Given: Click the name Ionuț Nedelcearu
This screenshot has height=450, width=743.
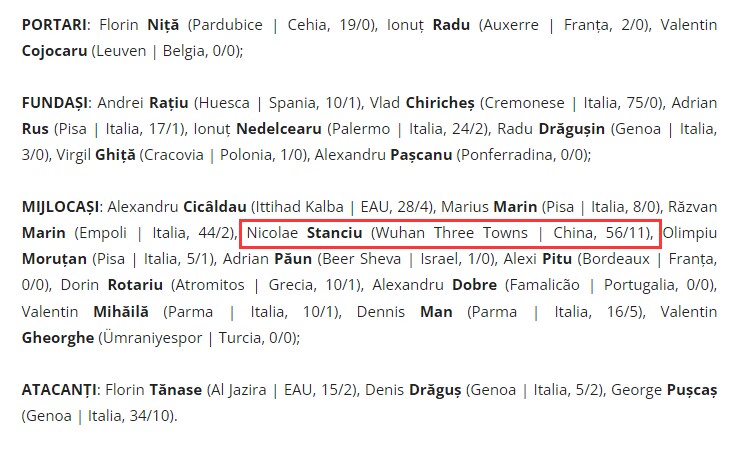Looking at the screenshot, I should click(x=257, y=129).
